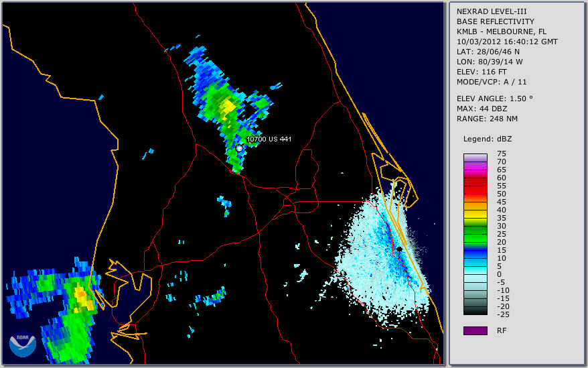
Task: Click the white location marker on the map
Action: [239, 148]
